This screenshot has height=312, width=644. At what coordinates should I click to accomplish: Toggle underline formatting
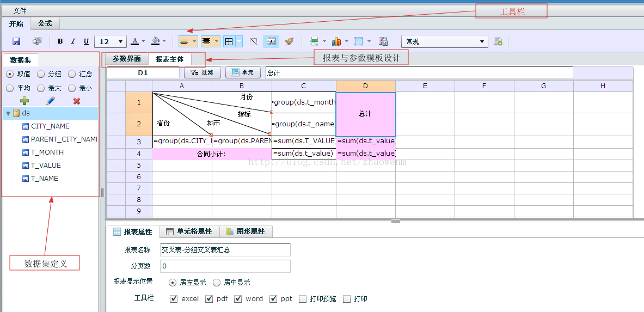(x=86, y=41)
